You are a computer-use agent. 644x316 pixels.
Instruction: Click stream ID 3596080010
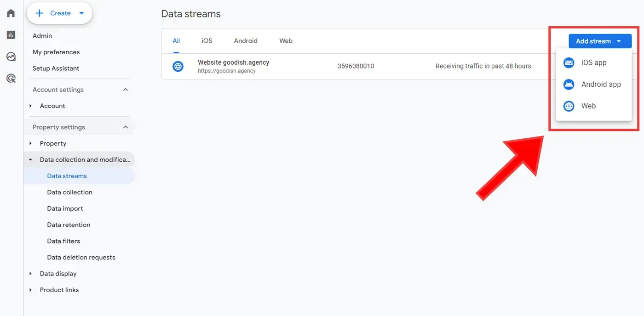coord(356,66)
